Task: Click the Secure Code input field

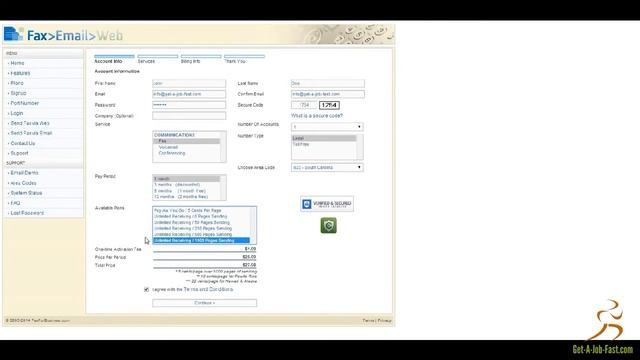Action: pyautogui.click(x=304, y=105)
